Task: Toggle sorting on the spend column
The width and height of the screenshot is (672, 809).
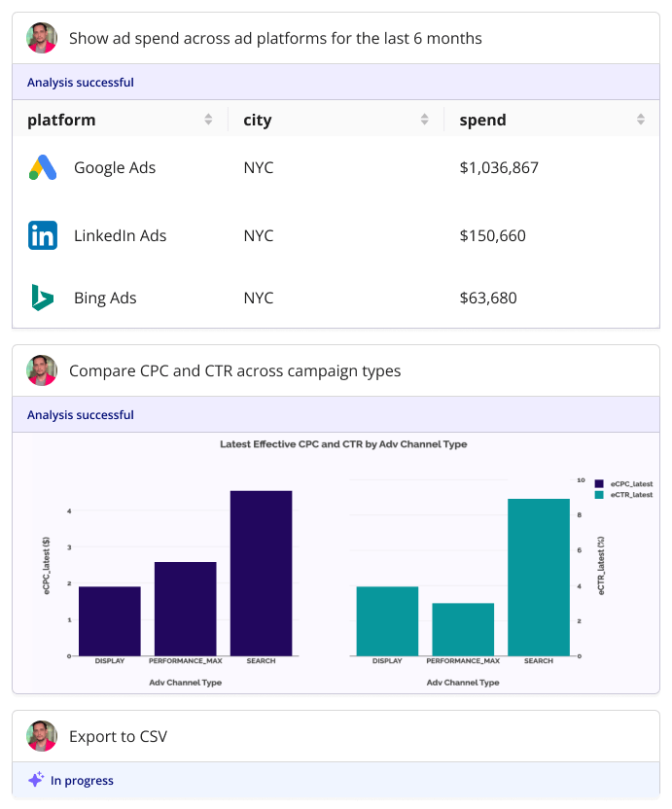Action: [x=640, y=119]
